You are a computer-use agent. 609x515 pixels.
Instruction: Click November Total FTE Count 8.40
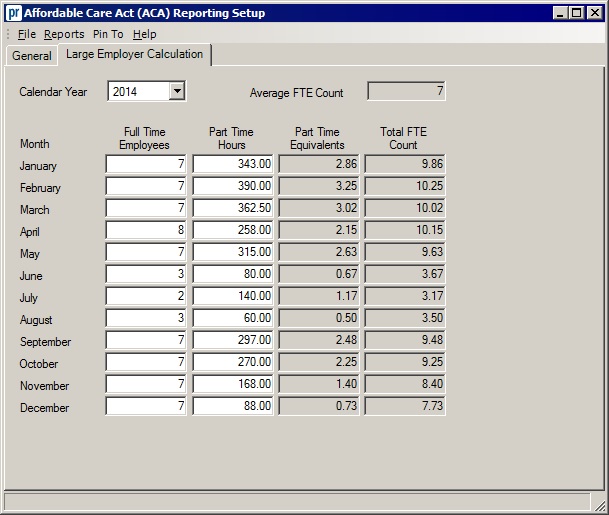[405, 384]
